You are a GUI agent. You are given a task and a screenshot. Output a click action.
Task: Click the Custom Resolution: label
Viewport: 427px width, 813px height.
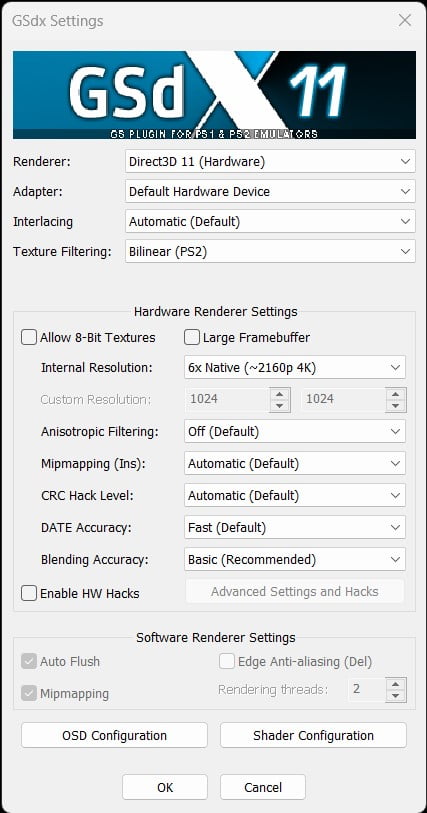pyautogui.click(x=96, y=399)
